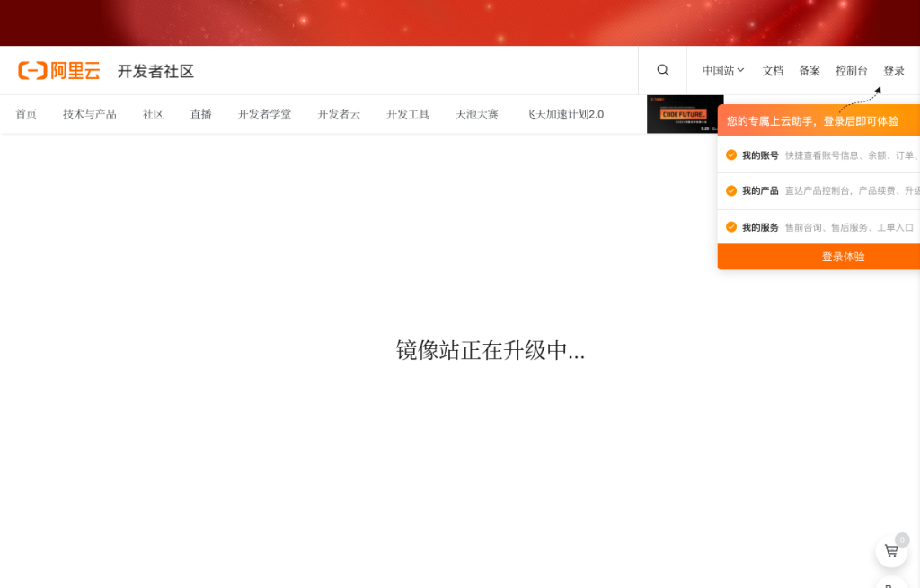Open 开发者学堂 from the navigation bar
The height and width of the screenshot is (588, 920).
[x=264, y=114]
